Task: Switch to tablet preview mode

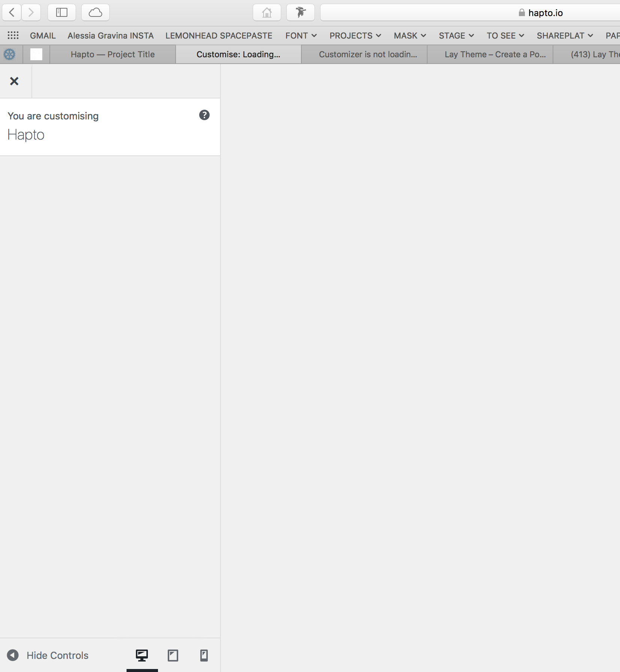Action: click(173, 655)
